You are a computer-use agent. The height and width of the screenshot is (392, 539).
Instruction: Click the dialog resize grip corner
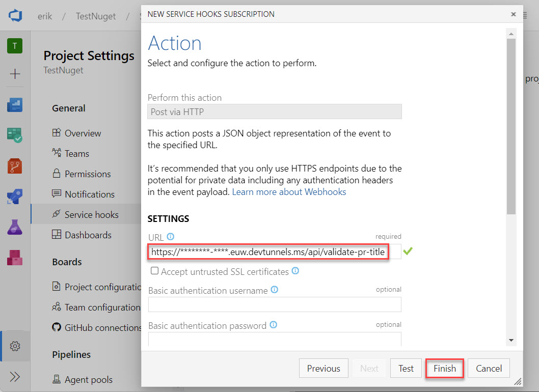click(518, 381)
